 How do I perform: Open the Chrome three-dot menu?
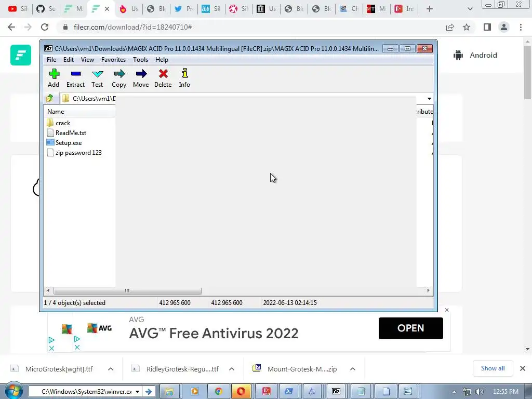click(521, 27)
